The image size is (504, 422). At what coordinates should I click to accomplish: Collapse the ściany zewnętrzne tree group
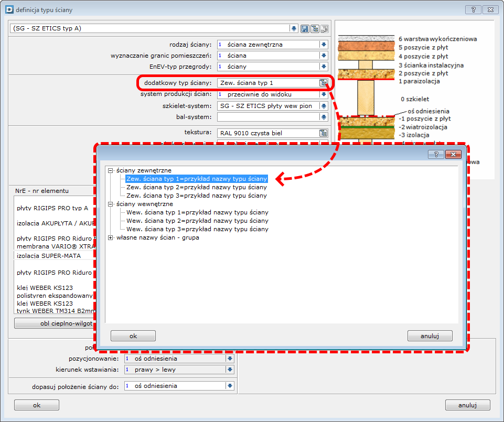click(x=111, y=170)
